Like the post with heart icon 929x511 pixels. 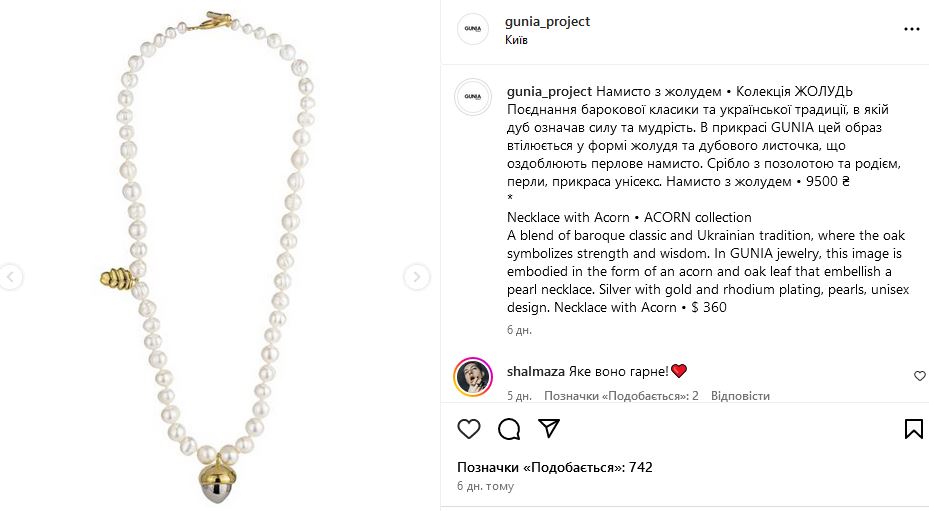(469, 429)
